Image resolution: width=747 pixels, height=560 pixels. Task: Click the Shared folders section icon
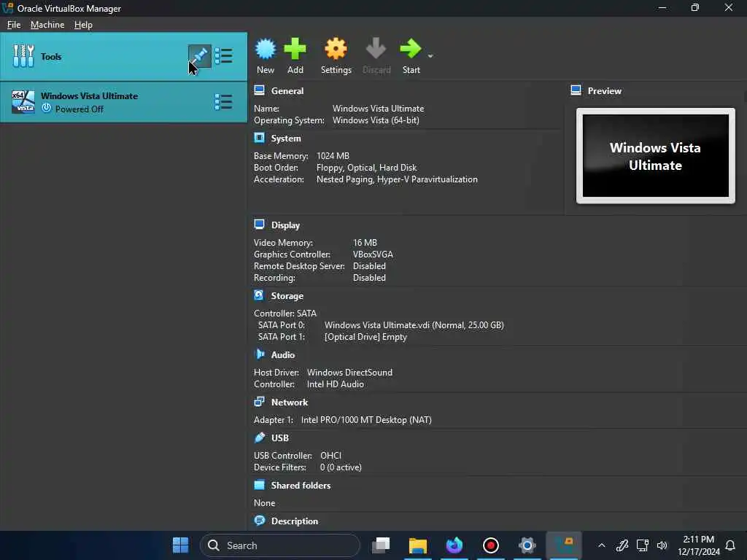point(259,485)
